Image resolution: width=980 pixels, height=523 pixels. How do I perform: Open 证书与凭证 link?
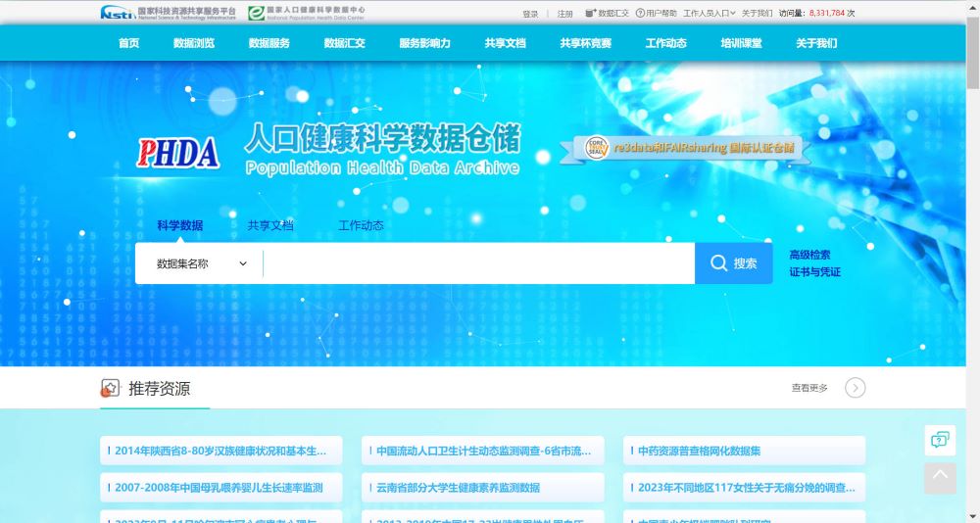coord(815,272)
